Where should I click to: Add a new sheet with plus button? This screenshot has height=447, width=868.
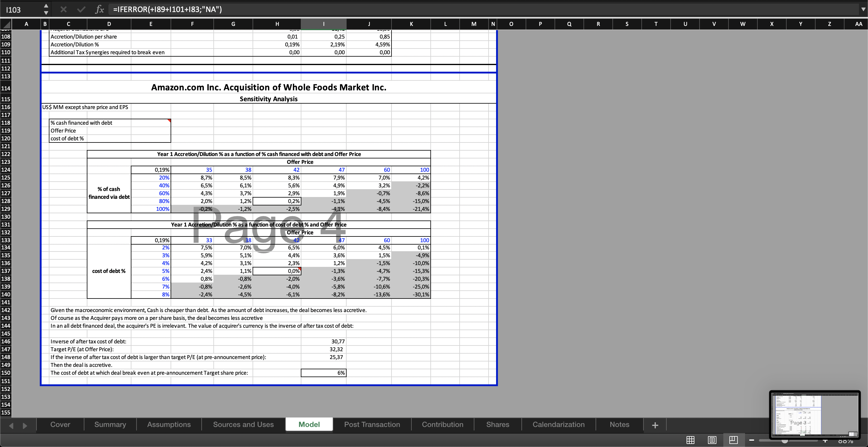tap(655, 425)
